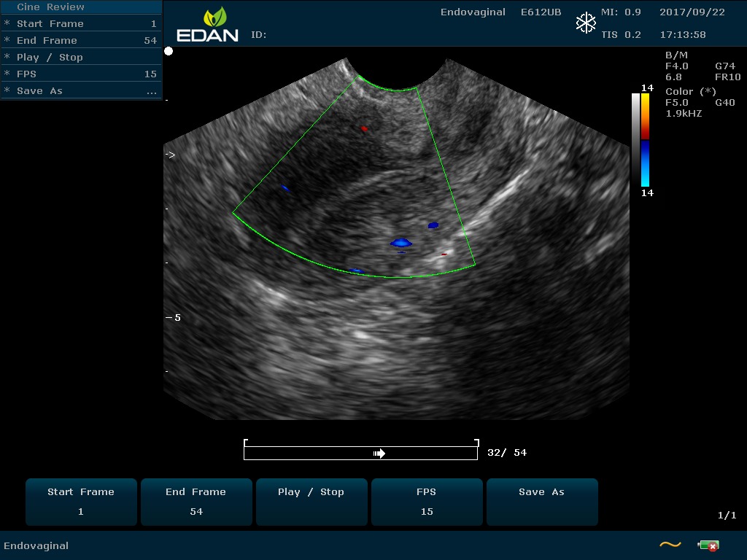Toggle playback with bottom Play / Stop button
Screen dimensions: 747x560
click(311, 502)
